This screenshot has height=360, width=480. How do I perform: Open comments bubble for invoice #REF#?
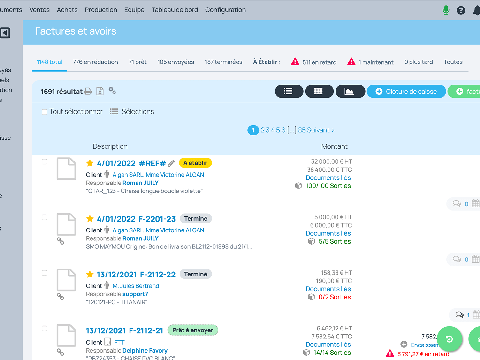coord(456,203)
